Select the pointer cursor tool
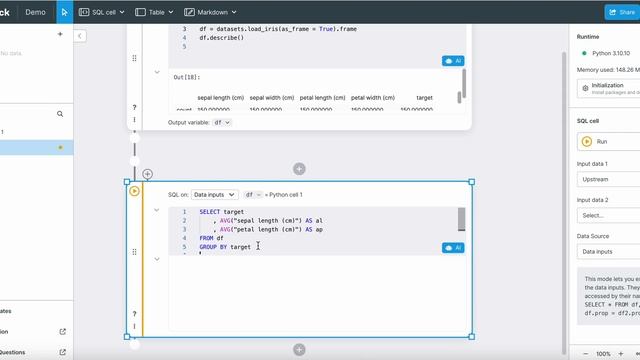The image size is (640, 360). [x=64, y=12]
